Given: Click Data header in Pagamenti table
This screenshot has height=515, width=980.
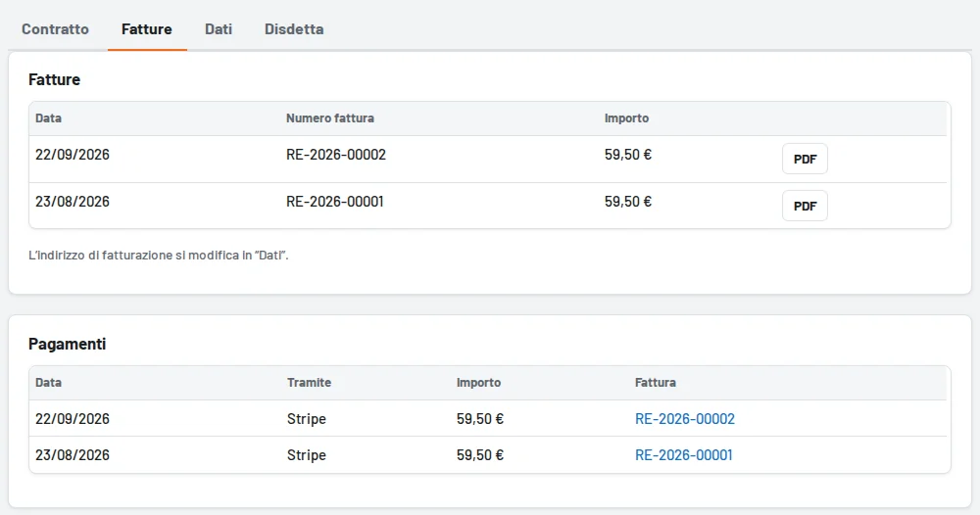Looking at the screenshot, I should coord(48,383).
